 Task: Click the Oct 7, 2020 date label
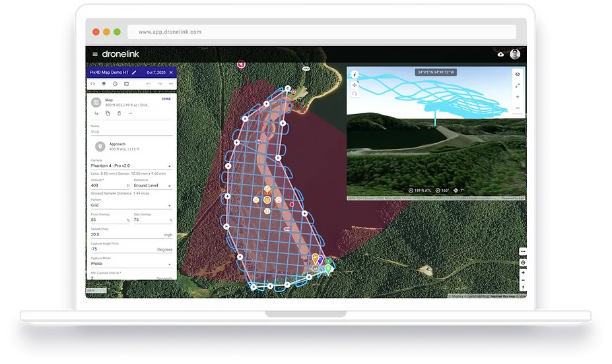click(156, 73)
